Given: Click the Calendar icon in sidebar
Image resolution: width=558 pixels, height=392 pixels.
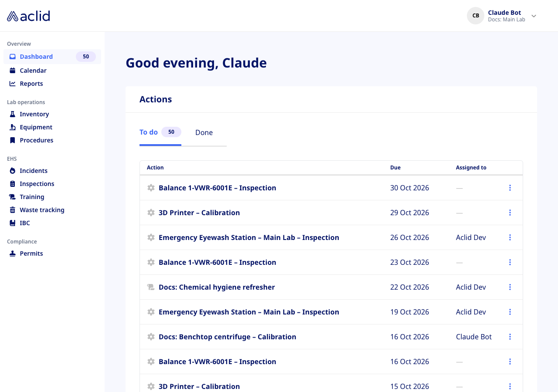Looking at the screenshot, I should click(13, 71).
